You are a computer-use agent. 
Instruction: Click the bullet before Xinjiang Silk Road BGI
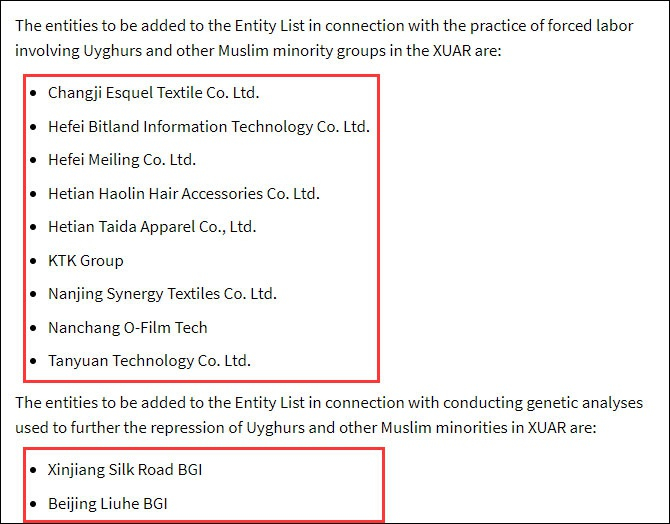pyautogui.click(x=35, y=469)
